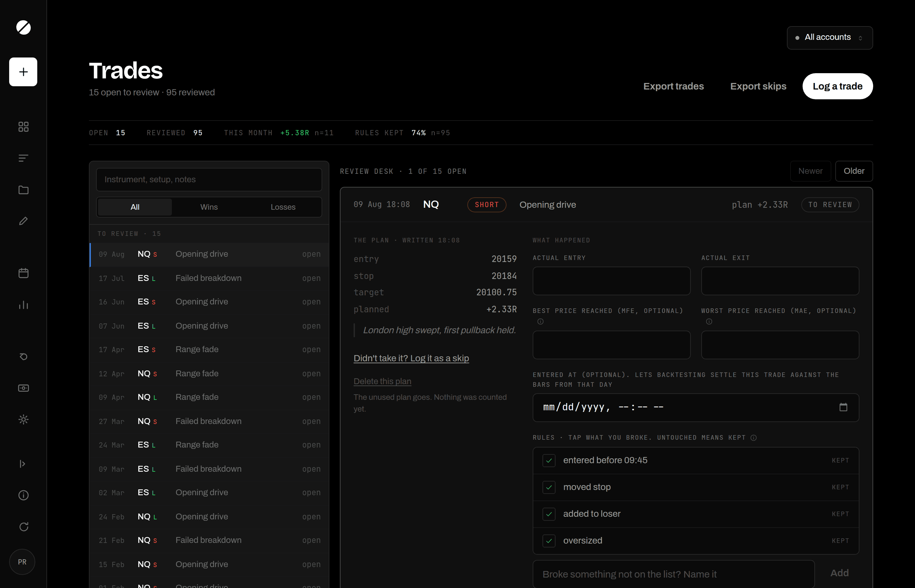Select the Losses filter tab

[283, 207]
